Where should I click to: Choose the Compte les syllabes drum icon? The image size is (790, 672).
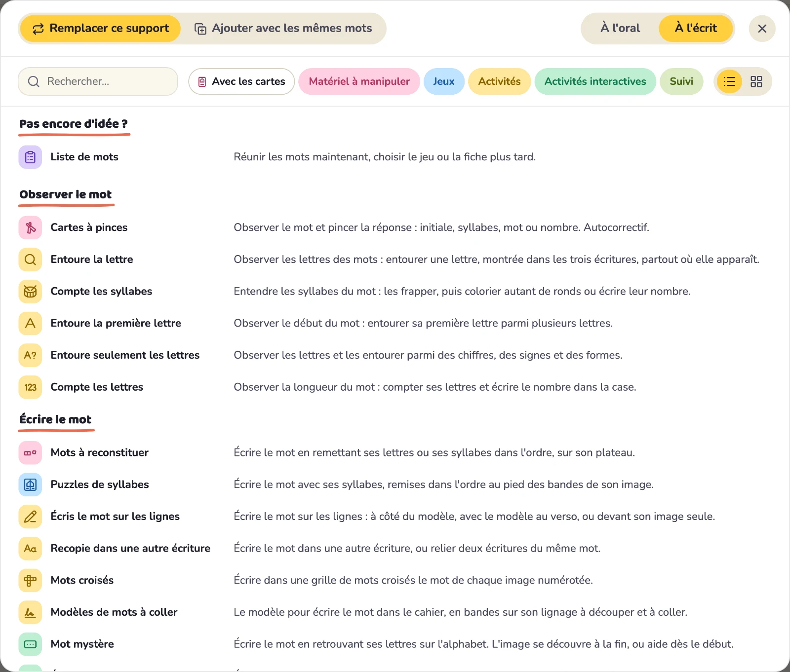pos(30,292)
